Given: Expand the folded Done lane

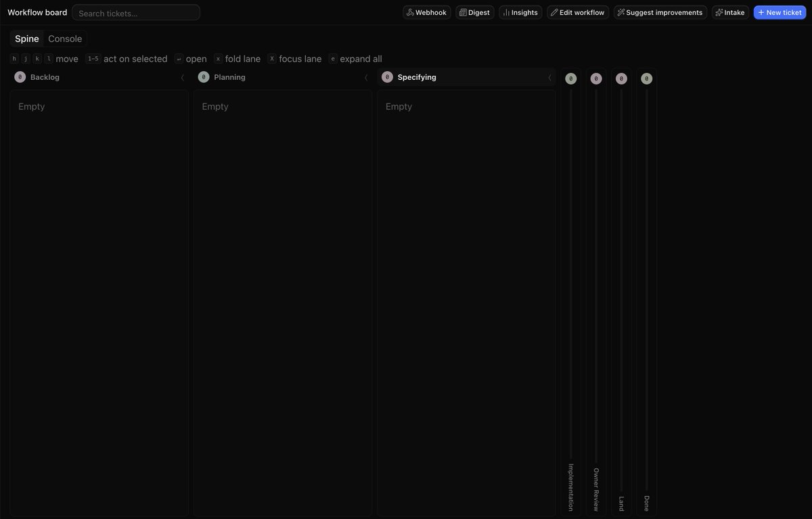Looking at the screenshot, I should [x=646, y=291].
